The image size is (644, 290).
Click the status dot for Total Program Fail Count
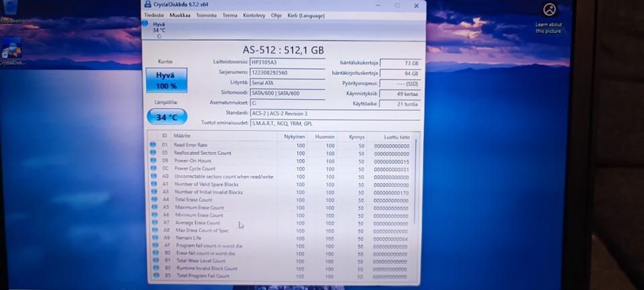click(156, 276)
